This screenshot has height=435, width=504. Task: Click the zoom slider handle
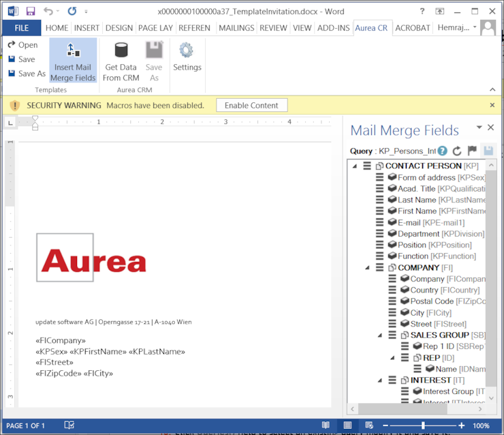[x=423, y=425]
